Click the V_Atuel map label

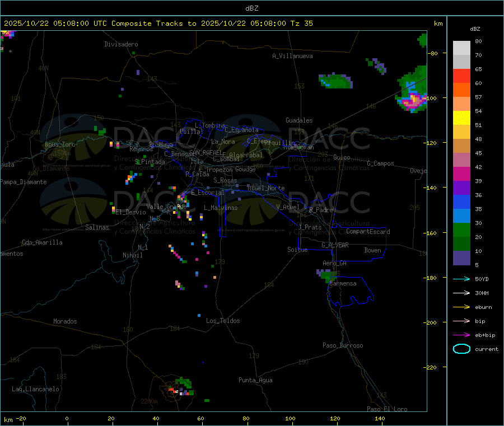[x=288, y=207]
